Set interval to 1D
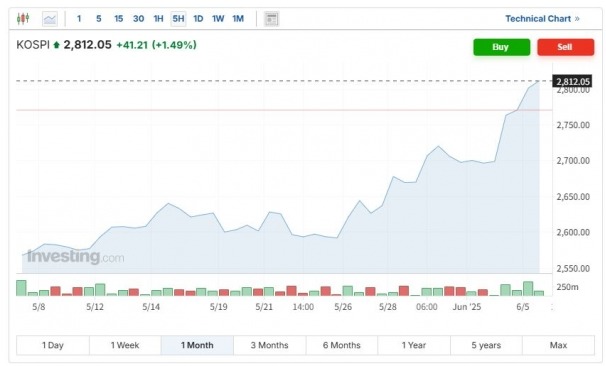The width and height of the screenshot is (606, 366). [x=198, y=19]
